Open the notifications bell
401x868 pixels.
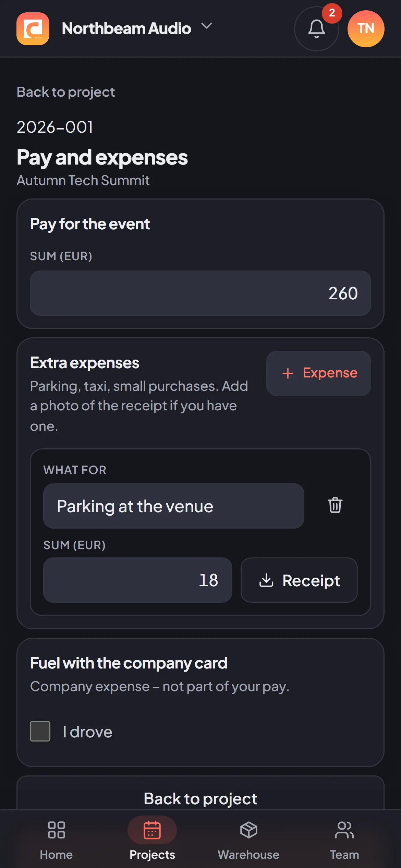316,29
